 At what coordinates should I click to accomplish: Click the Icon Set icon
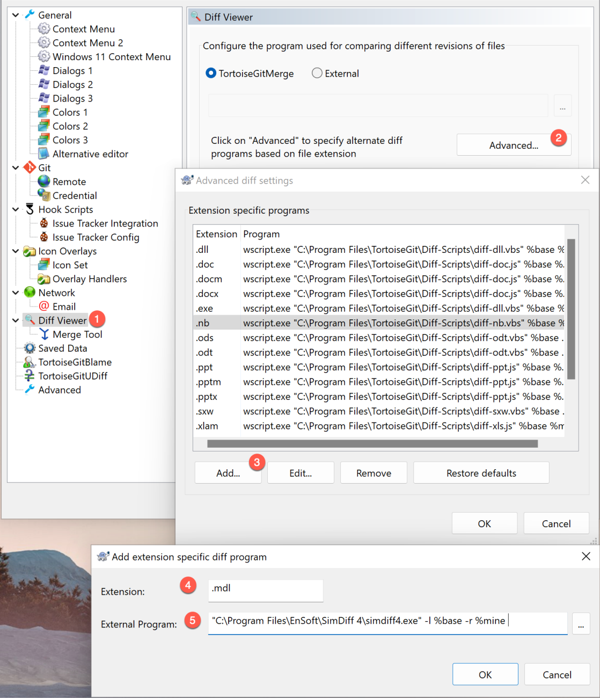44,265
